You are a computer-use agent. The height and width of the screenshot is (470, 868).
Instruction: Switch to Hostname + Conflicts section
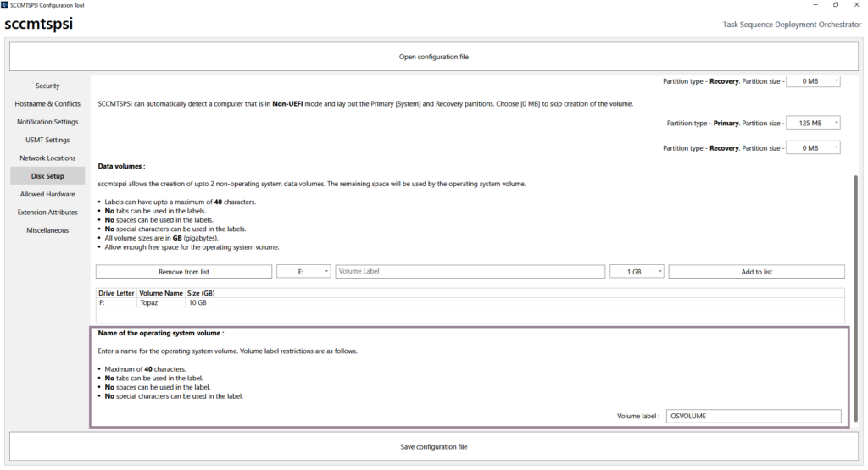coord(47,104)
